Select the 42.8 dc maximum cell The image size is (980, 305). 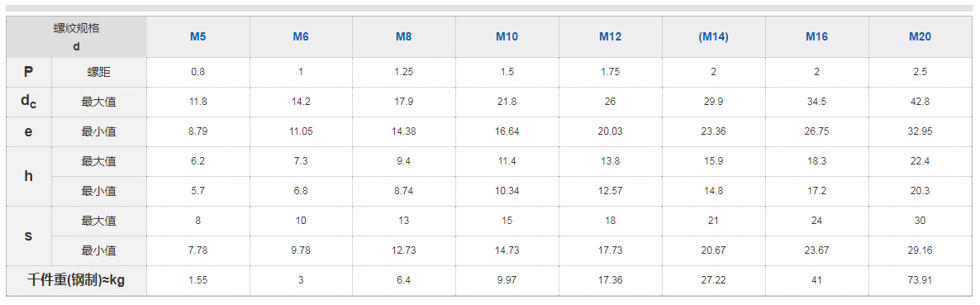pyautogui.click(x=920, y=102)
